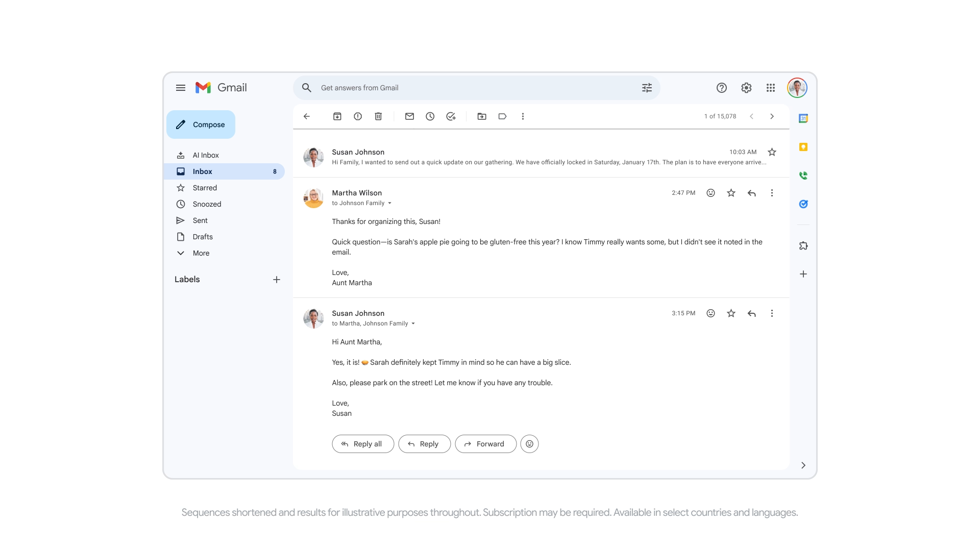
Task: Switch to the AI Inbox view
Action: 205,155
